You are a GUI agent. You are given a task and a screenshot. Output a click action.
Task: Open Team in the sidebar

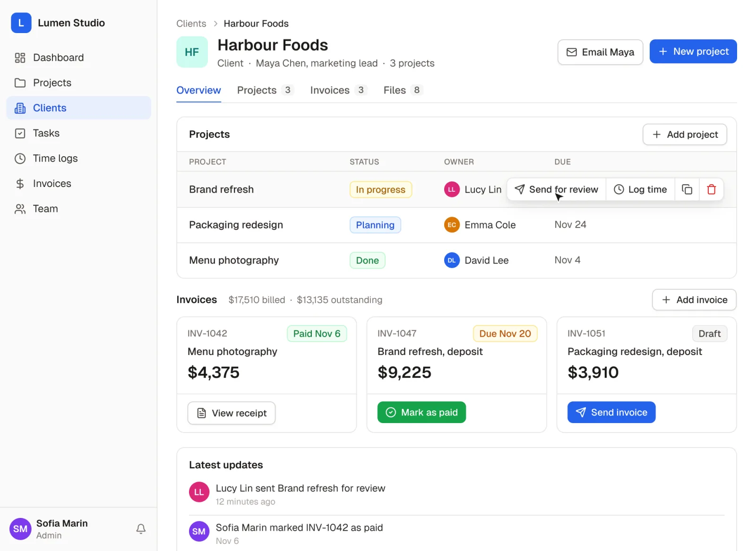point(78,209)
